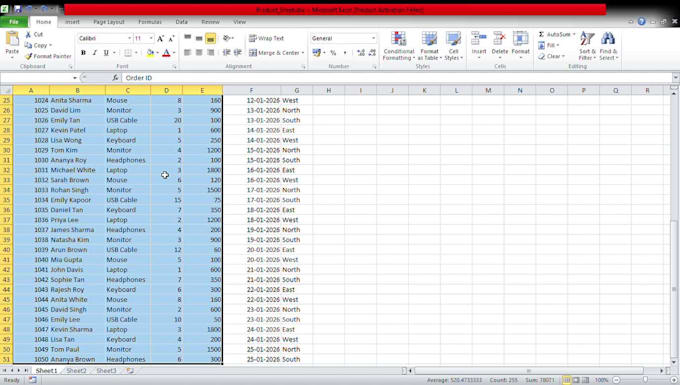Toggle Underline formatting

click(106, 52)
